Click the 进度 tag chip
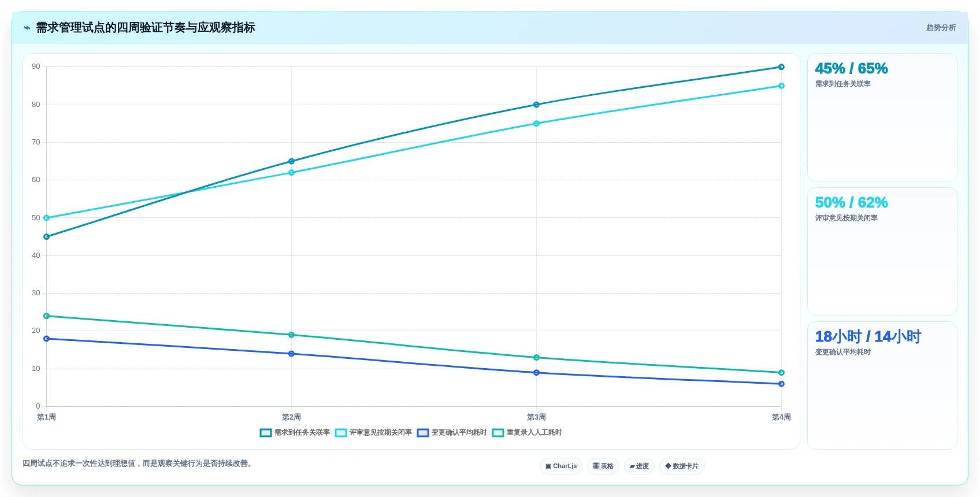The height and width of the screenshot is (497, 980). (x=639, y=466)
